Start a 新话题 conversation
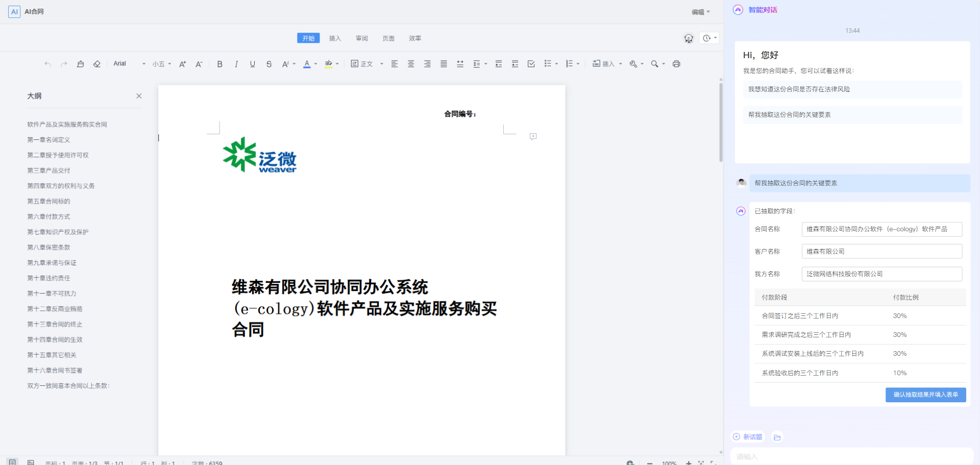 click(748, 437)
